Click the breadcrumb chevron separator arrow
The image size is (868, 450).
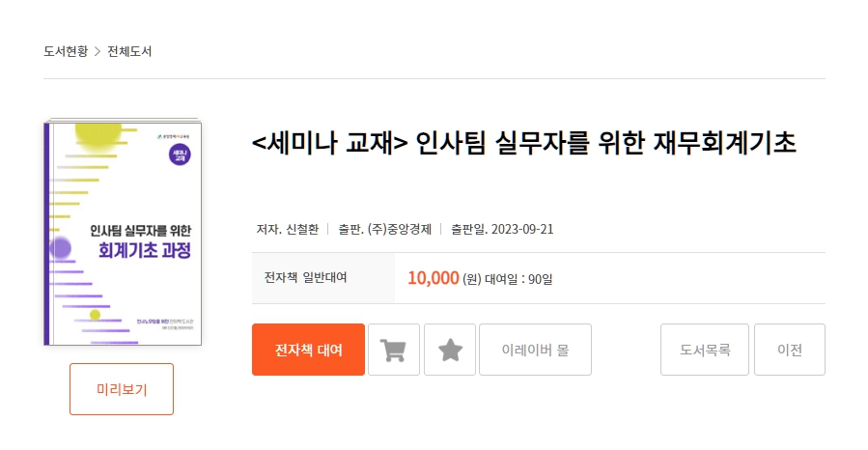click(x=98, y=51)
